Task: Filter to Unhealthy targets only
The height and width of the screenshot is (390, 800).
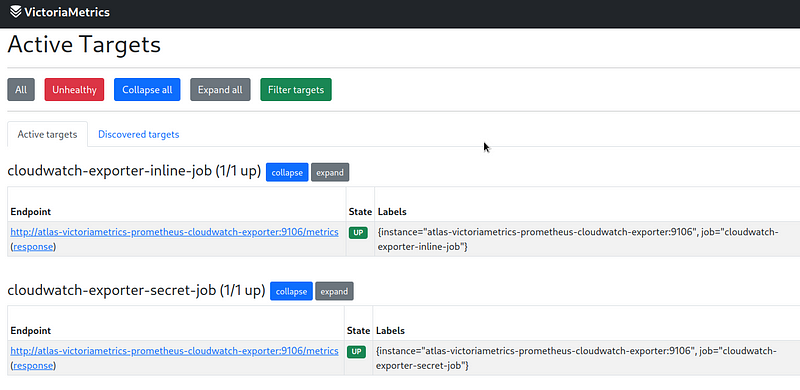Action: point(74,89)
